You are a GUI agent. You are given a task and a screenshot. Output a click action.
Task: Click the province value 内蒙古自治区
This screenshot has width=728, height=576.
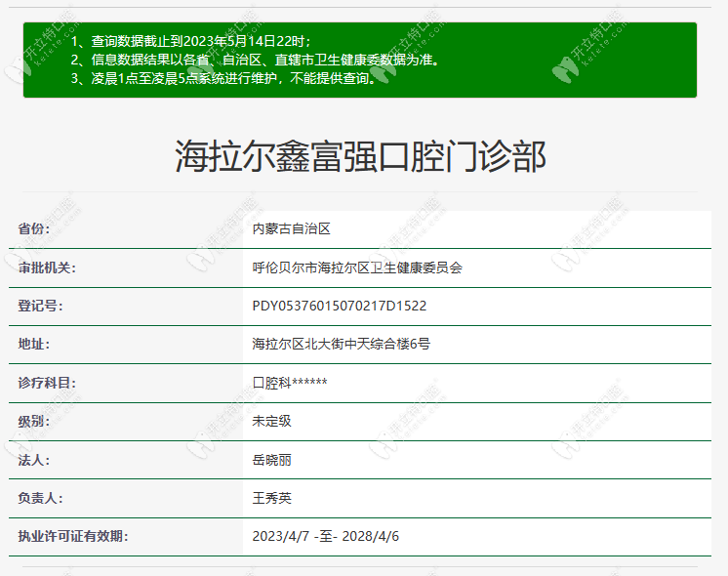coord(292,228)
